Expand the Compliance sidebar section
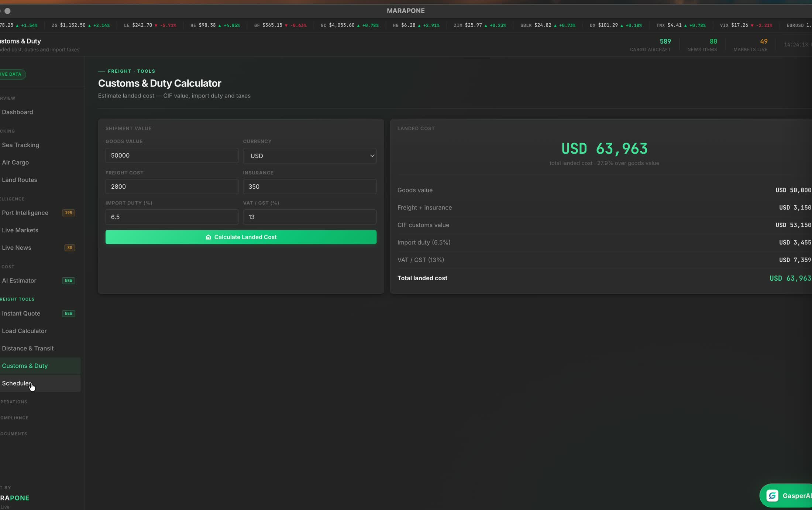 pos(14,418)
